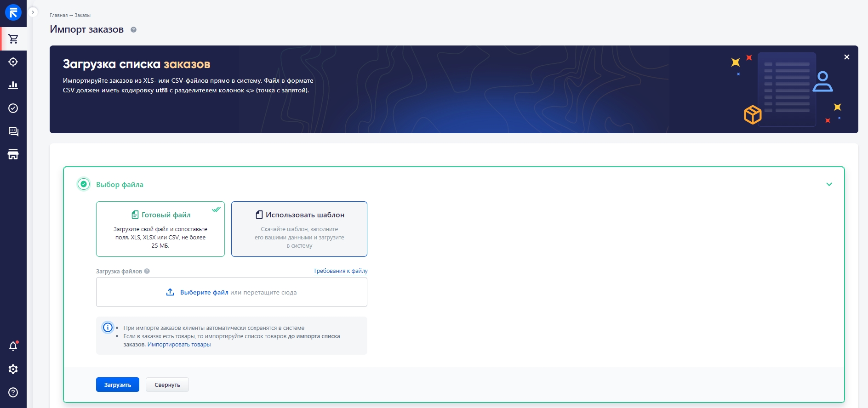Viewport: 868px width, 408px height.
Task: Open help question mark in sidebar
Action: point(13,392)
